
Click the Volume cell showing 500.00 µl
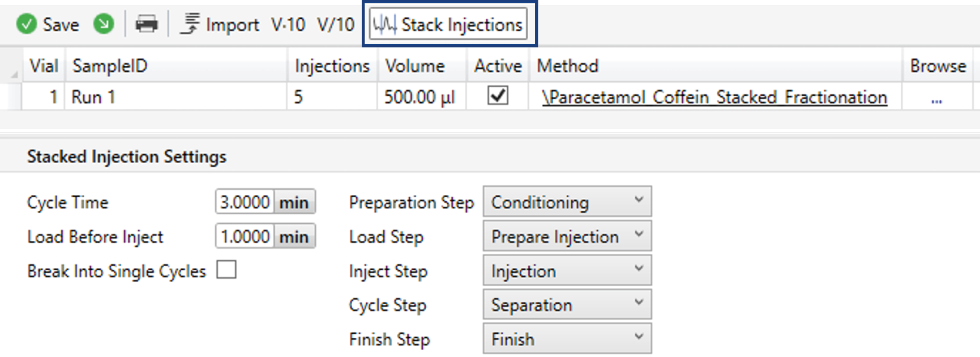420,96
